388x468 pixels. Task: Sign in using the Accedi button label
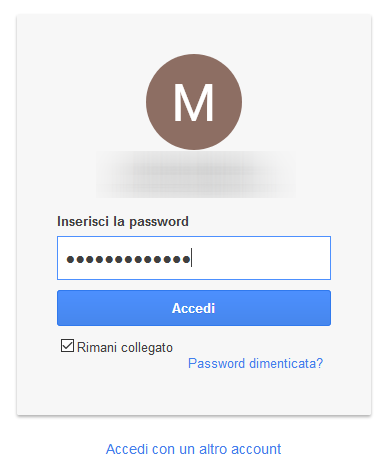tap(193, 308)
